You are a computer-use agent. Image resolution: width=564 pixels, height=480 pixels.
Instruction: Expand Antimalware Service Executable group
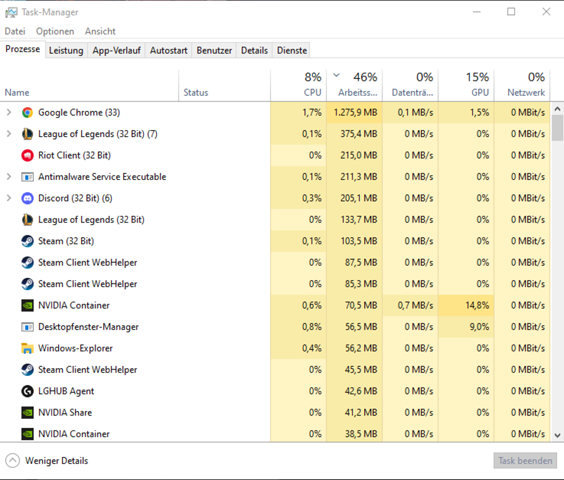9,177
